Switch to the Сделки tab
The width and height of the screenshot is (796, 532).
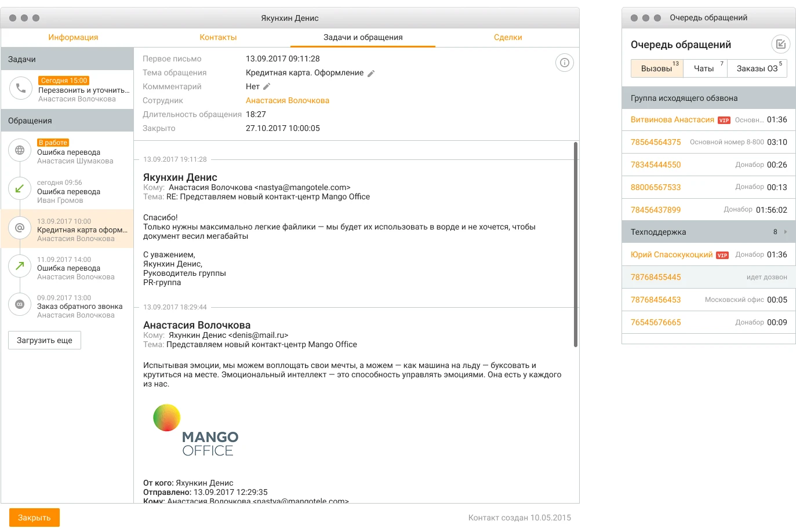point(508,37)
